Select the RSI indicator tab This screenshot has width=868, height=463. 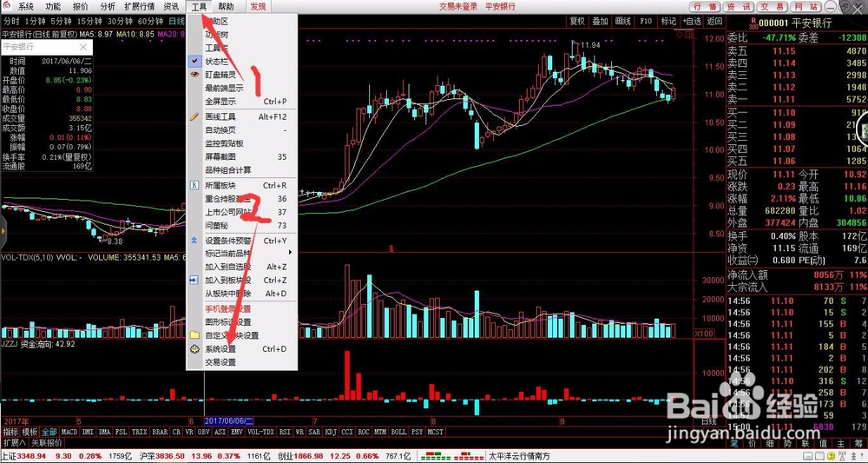[x=285, y=432]
